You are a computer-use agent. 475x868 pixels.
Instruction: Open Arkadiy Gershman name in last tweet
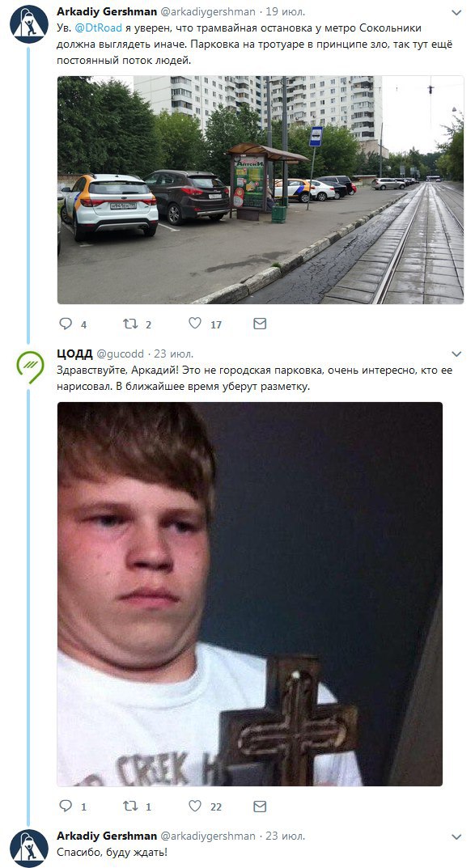coord(107,836)
